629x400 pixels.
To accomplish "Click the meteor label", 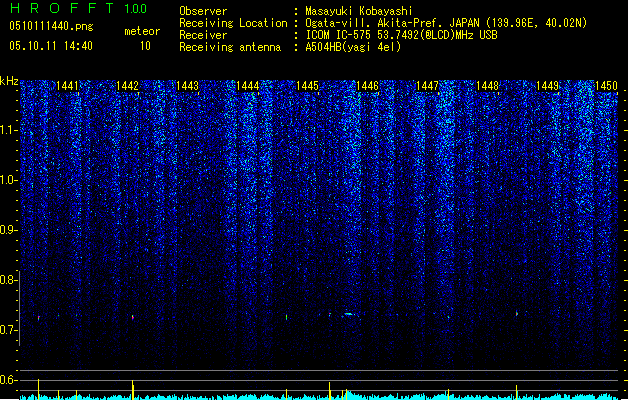I will point(142,31).
